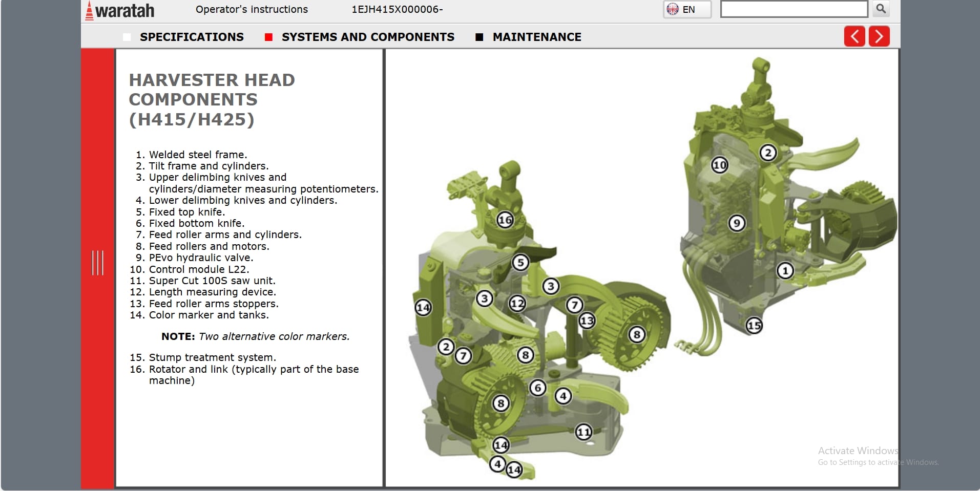980x491 pixels.
Task: Select list item "Welded steel frame."
Action: tap(198, 155)
